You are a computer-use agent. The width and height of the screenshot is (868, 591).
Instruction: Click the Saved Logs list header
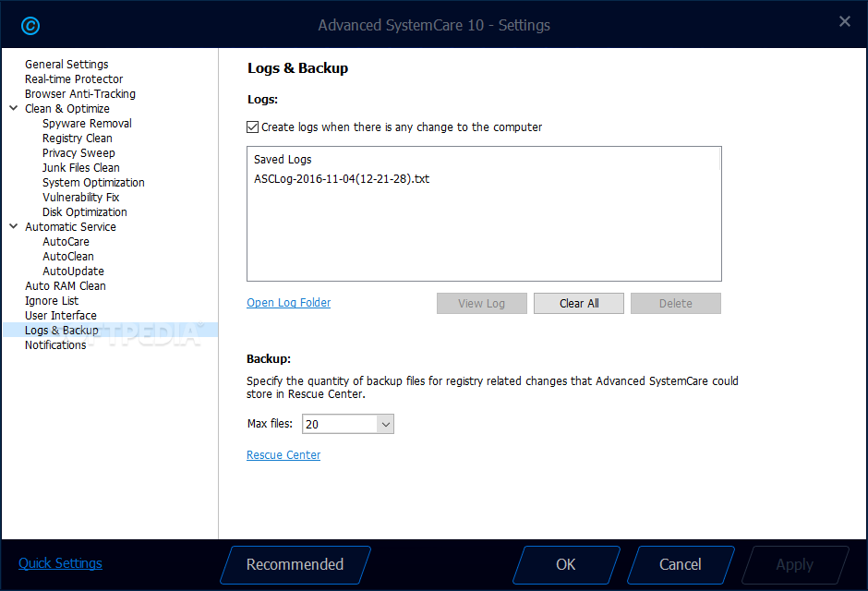coord(283,160)
